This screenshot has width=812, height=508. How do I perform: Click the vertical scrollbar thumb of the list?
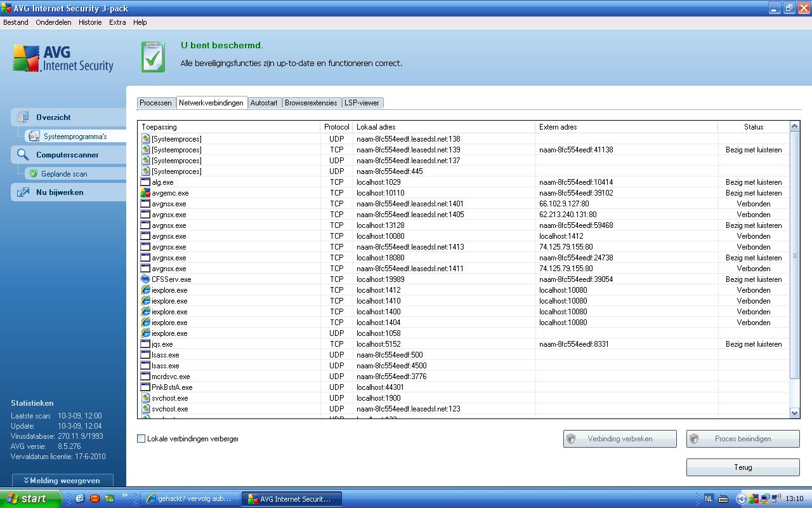point(795,255)
